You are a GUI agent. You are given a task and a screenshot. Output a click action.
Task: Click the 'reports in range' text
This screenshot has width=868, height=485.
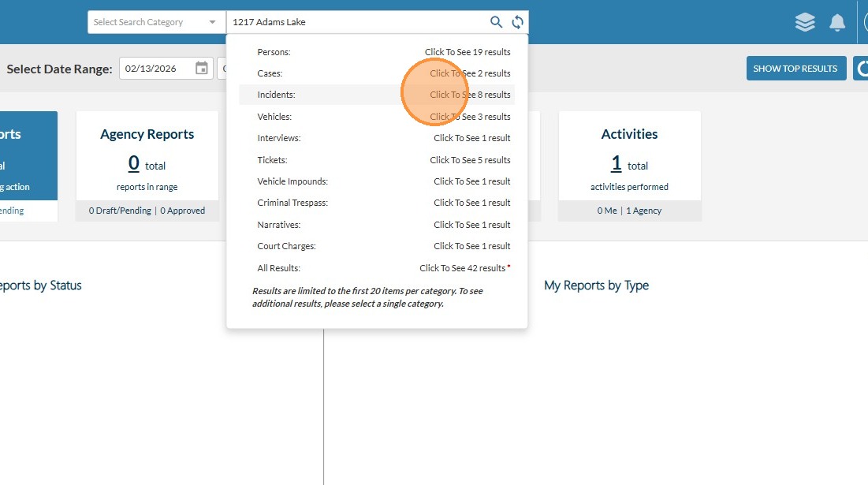tap(147, 187)
